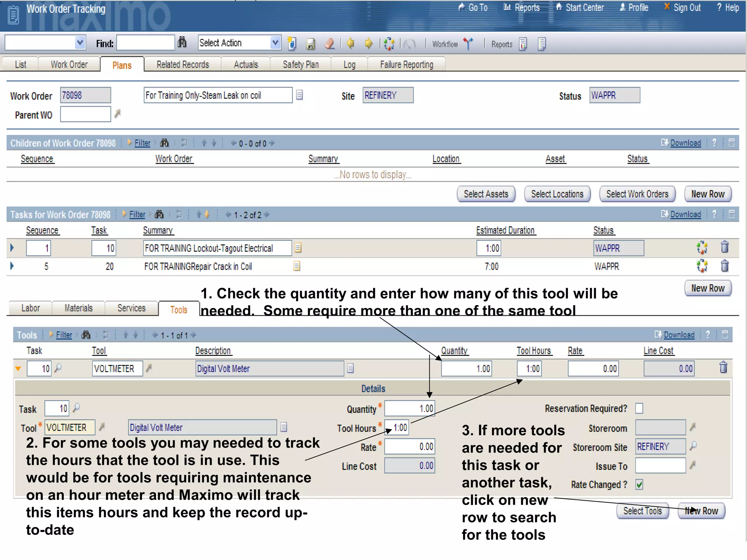Delete the VOLTMETER tool row
The height and width of the screenshot is (560, 747).
click(x=723, y=367)
